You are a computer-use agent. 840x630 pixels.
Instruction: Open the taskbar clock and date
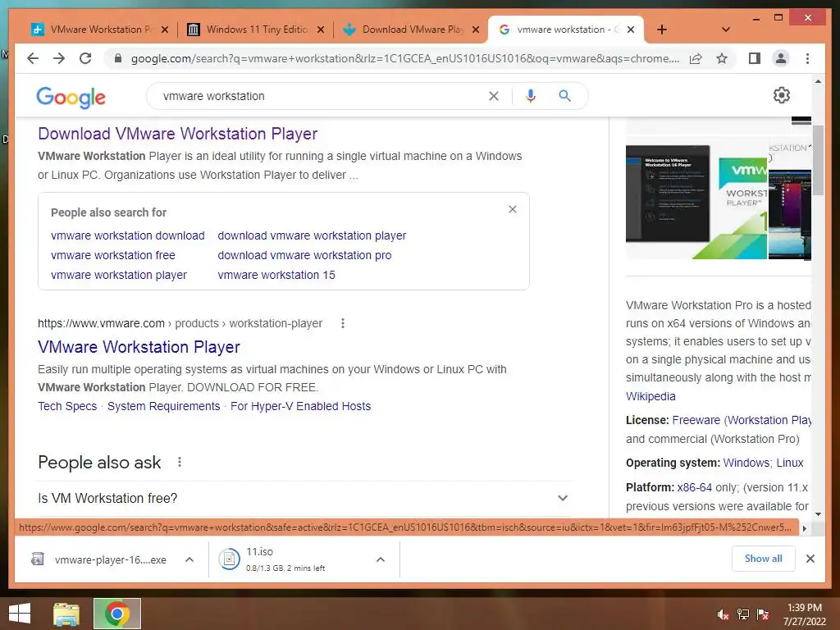pos(804,614)
